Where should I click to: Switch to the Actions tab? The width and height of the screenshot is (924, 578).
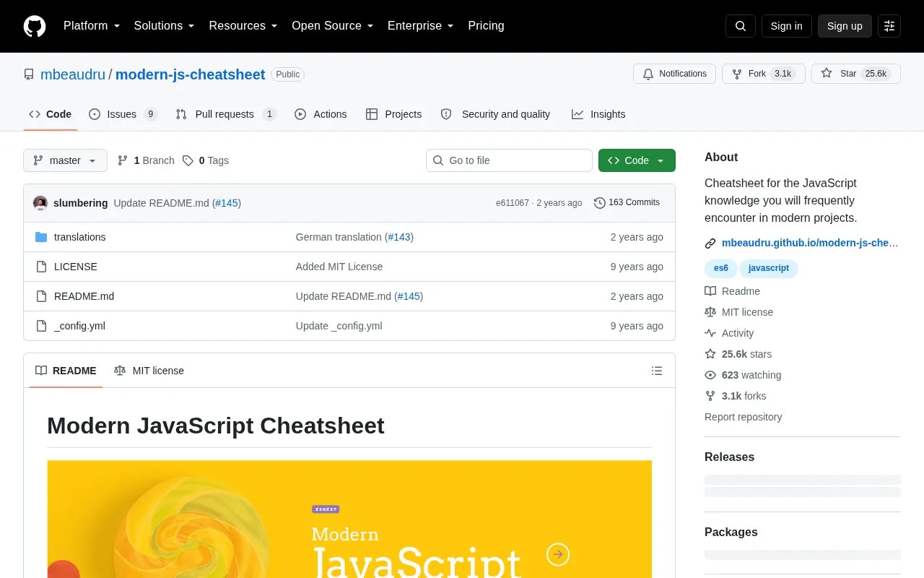click(321, 114)
